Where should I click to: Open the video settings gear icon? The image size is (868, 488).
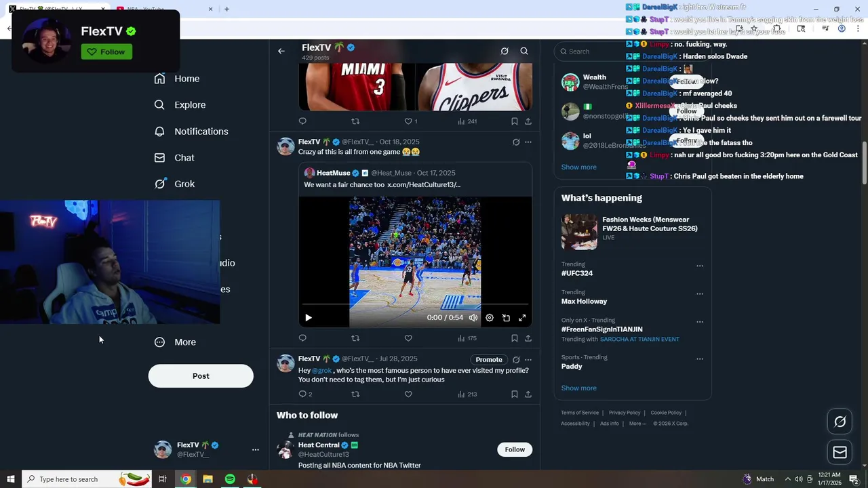point(490,317)
